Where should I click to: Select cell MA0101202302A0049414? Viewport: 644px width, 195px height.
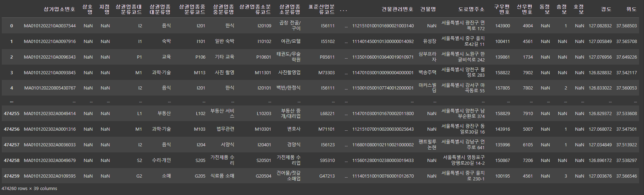click(x=50, y=114)
